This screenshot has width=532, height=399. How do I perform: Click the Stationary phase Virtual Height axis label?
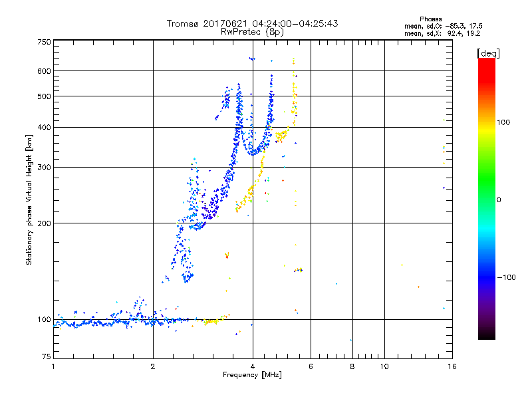pos(29,199)
